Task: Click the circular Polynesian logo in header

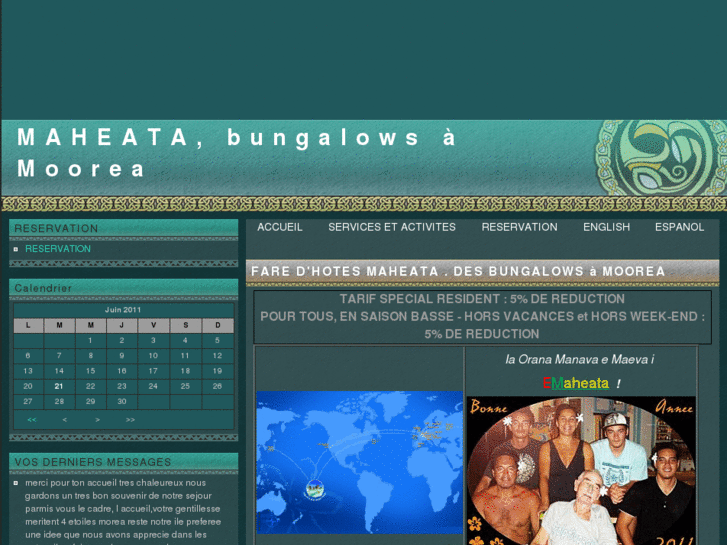Action: point(661,158)
